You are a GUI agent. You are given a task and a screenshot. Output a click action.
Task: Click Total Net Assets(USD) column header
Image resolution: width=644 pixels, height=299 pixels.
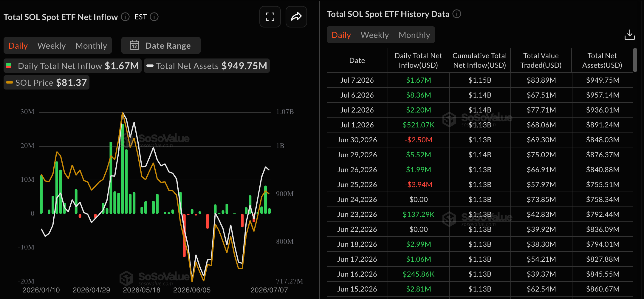click(x=602, y=60)
